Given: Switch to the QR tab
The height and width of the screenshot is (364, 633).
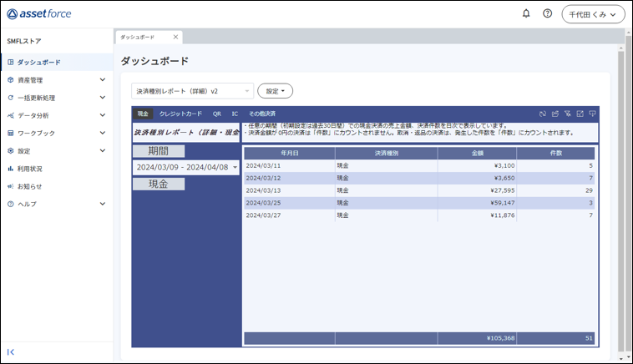Looking at the screenshot, I should tap(217, 114).
